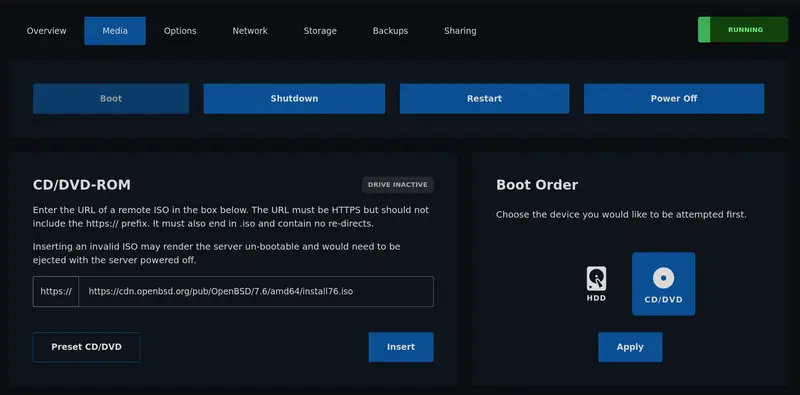This screenshot has height=395, width=800.
Task: Click the 'Enter the URL of a remote ISO' text
Action: pos(231,217)
